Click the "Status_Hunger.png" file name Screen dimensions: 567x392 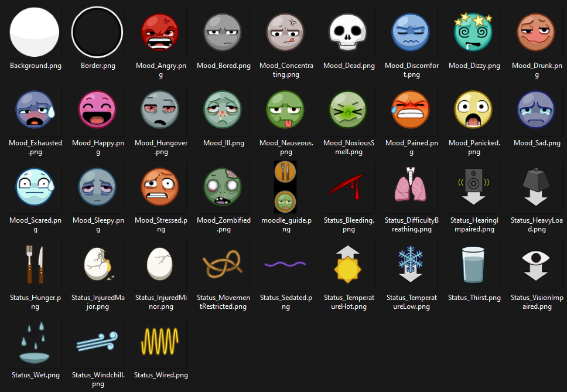click(35, 302)
